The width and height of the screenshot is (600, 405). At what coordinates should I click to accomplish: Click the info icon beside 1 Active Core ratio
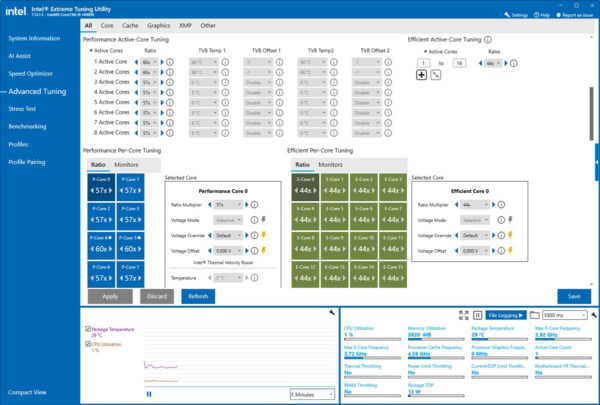tap(170, 60)
